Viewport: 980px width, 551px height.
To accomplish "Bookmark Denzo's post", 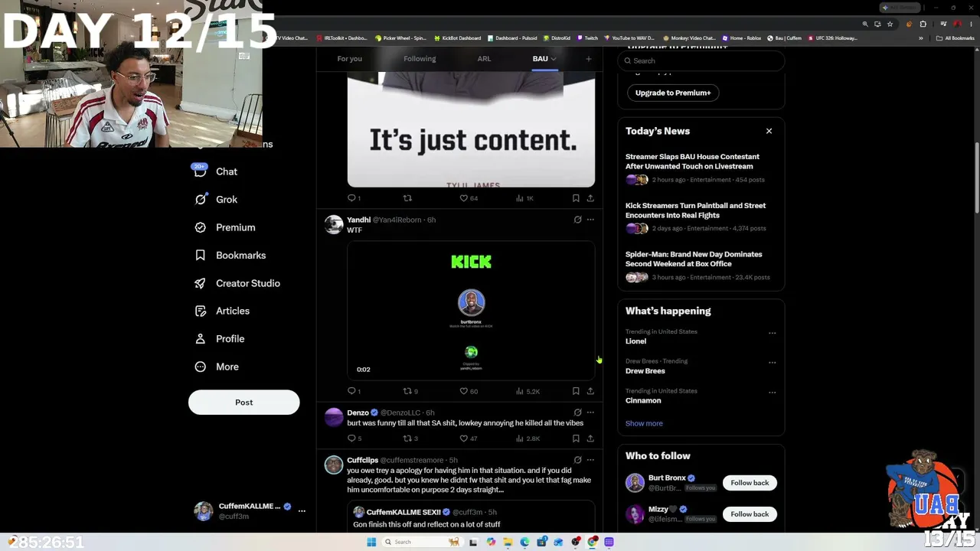I will pos(576,439).
